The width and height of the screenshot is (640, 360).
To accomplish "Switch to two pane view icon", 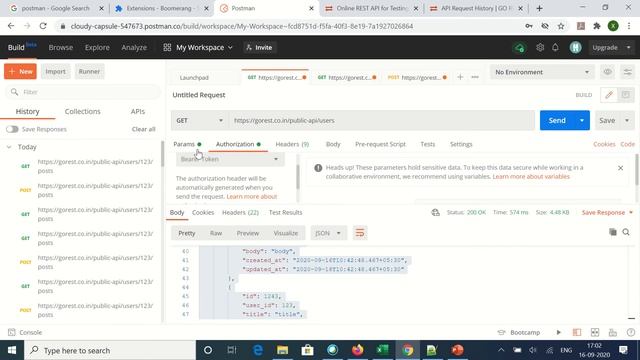I will coord(595,332).
